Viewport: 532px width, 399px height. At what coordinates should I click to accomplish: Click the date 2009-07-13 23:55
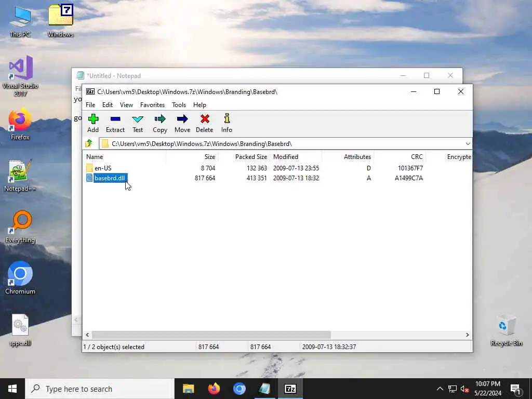(296, 168)
